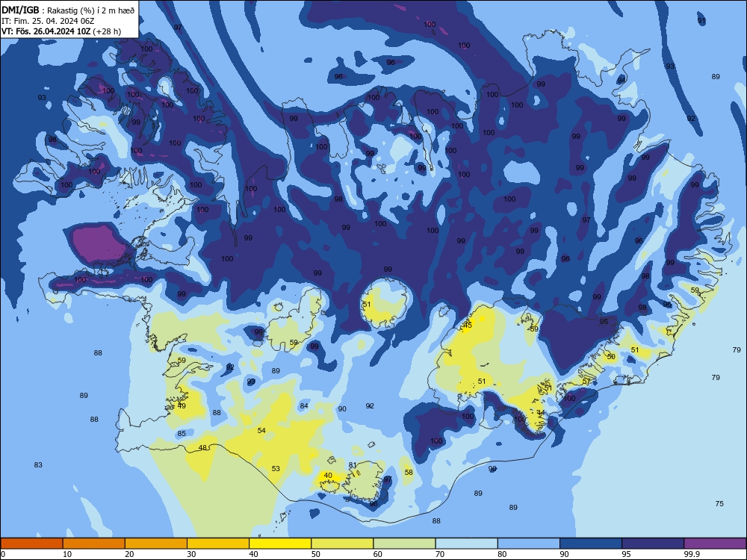Click the '80' legend tick label
Viewport: 747px width, 560px height.
coord(502,554)
